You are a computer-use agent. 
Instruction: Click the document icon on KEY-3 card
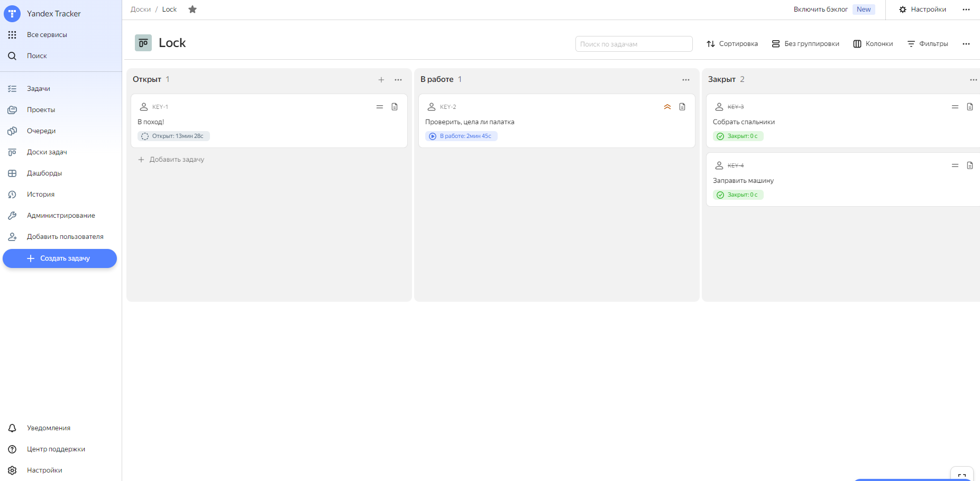(970, 107)
